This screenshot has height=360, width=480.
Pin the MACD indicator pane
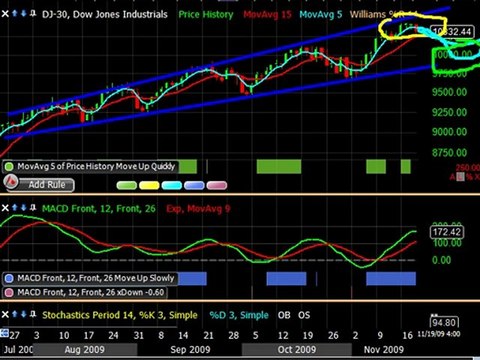33,208
